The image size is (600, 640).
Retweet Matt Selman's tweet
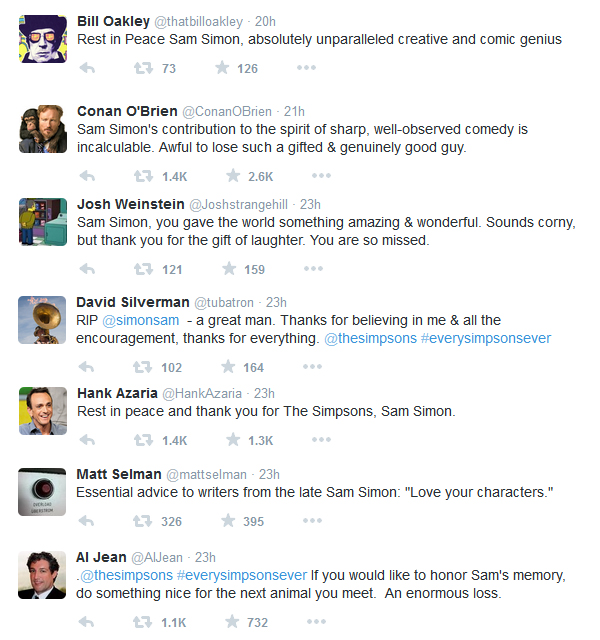coord(143,521)
